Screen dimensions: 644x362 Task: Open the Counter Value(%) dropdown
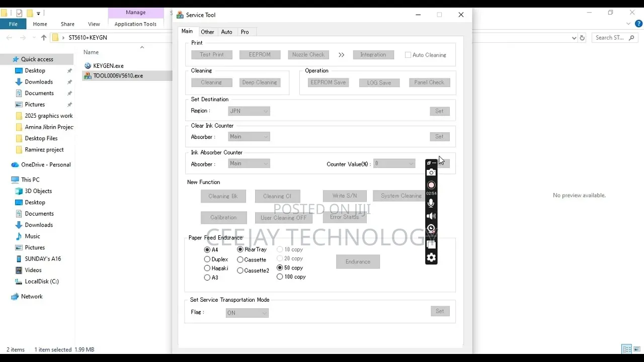pos(394,163)
